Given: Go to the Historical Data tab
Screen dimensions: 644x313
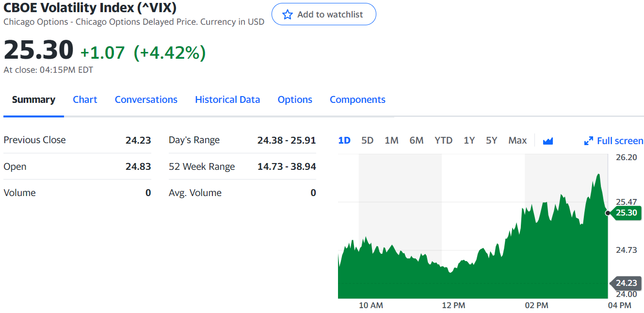Looking at the screenshot, I should (x=227, y=99).
